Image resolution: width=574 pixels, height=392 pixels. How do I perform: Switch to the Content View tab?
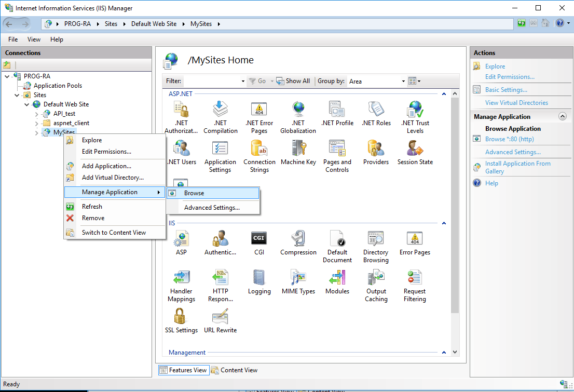[234, 370]
